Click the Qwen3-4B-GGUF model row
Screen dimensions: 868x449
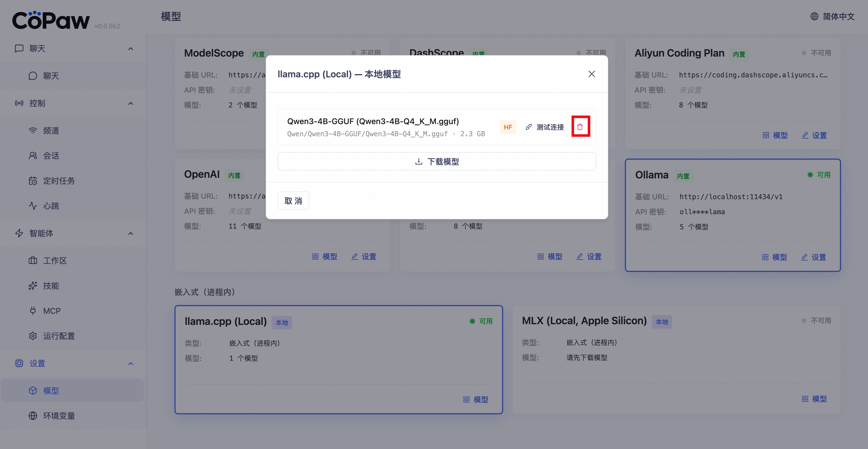pyautogui.click(x=384, y=127)
